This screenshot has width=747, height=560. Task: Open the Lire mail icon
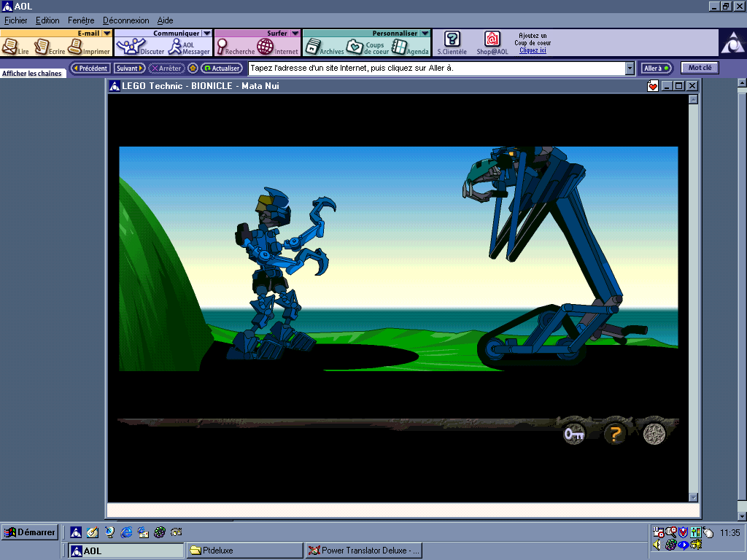pyautogui.click(x=15, y=47)
